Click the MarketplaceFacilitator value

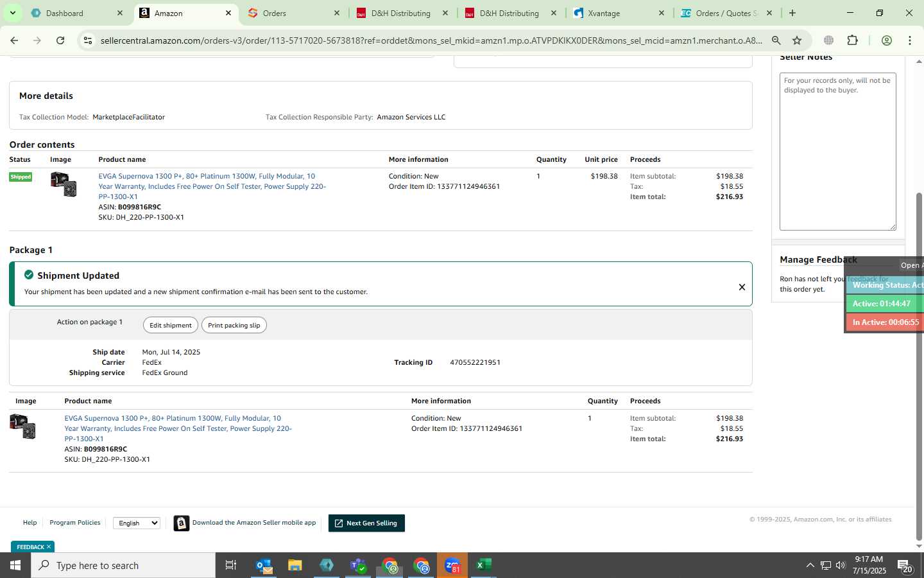click(x=128, y=117)
